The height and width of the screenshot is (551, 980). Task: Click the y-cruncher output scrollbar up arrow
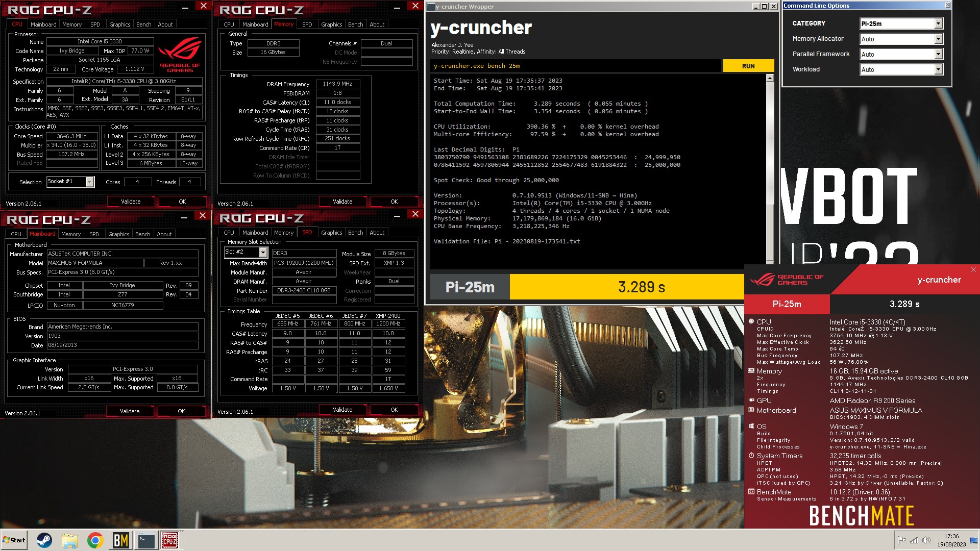click(x=770, y=78)
